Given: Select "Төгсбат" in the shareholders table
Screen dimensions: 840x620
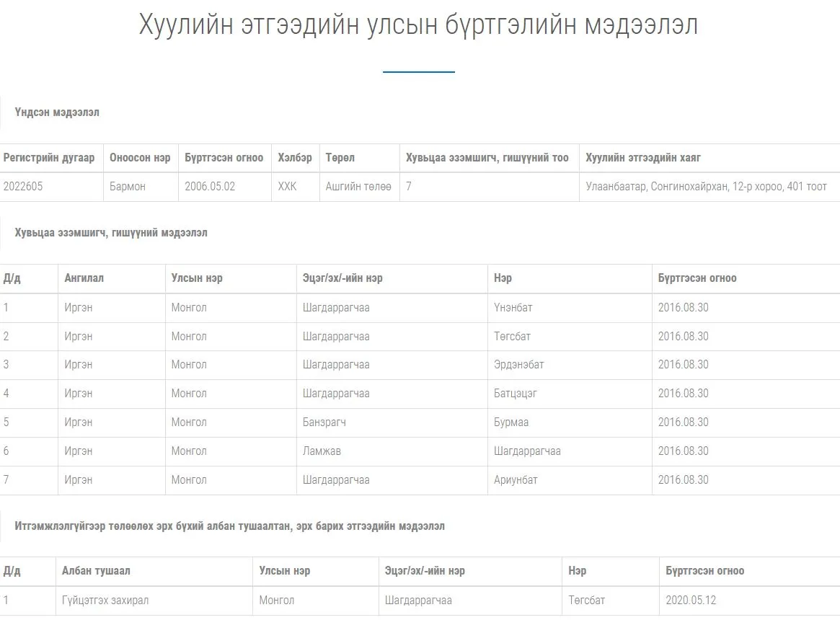Looking at the screenshot, I should point(512,337).
